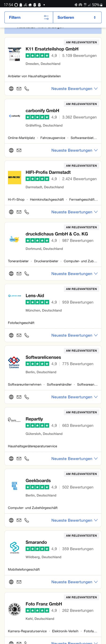Open the Foto Franz GmbH listing
Viewport: 106px width, 644px height.
click(x=44, y=604)
